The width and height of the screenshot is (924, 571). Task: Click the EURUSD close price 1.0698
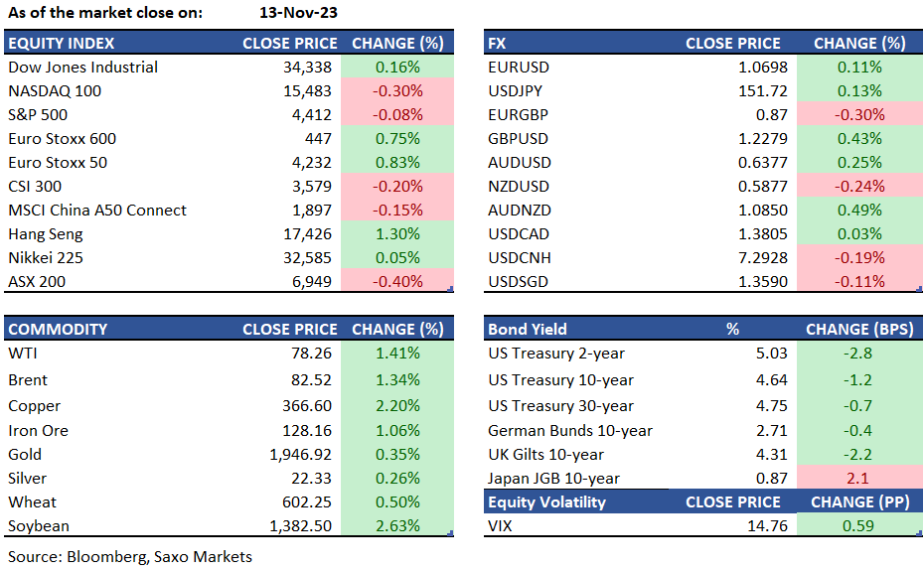tap(763, 68)
